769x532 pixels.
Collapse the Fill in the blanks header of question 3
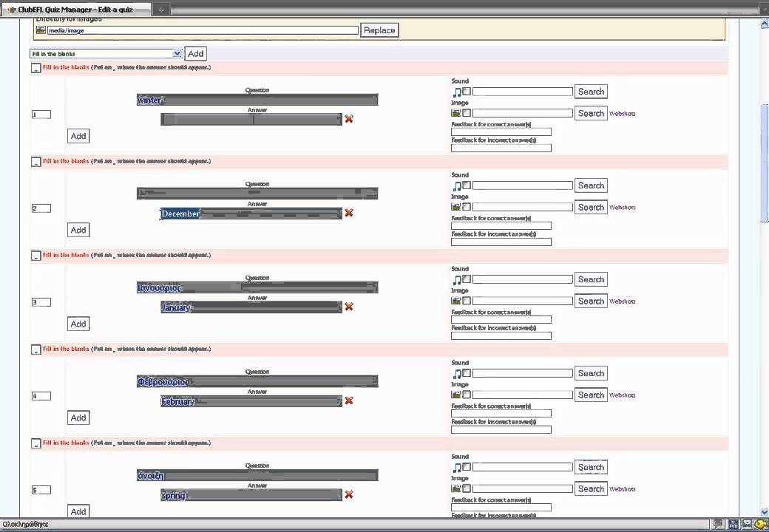coord(35,256)
